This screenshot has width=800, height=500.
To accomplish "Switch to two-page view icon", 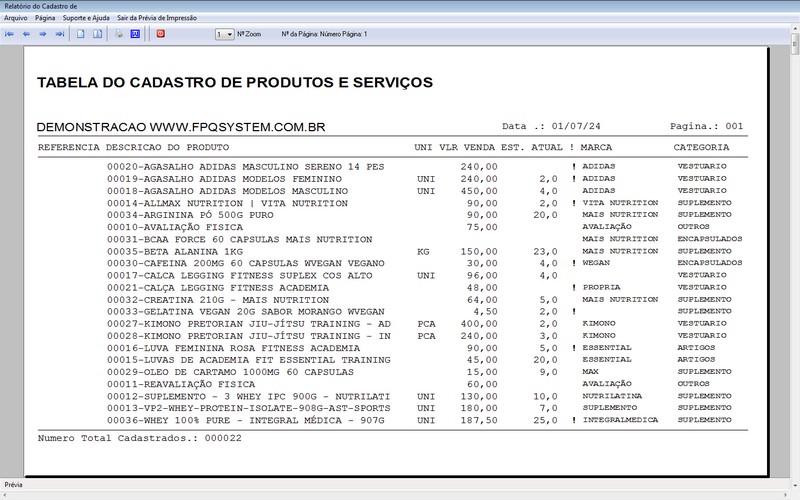I will 97,34.
